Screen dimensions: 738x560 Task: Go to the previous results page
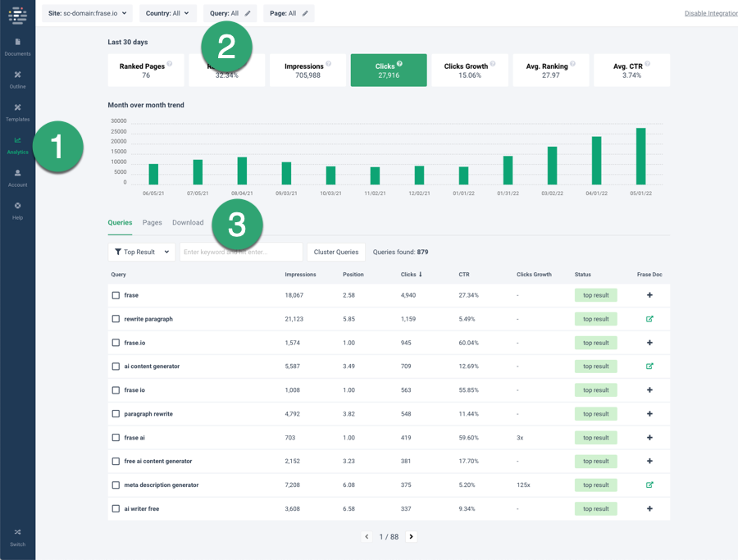367,536
